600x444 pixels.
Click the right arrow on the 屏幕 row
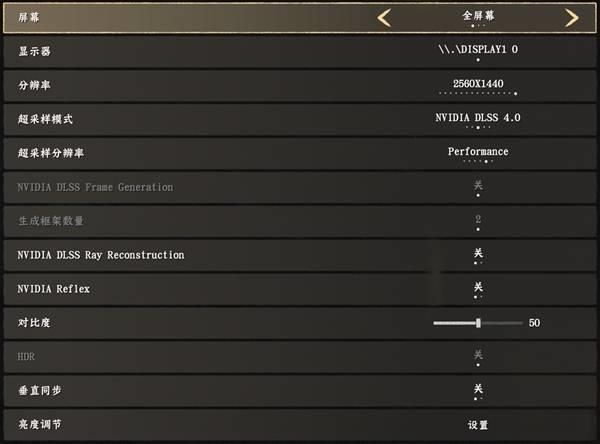click(x=571, y=17)
